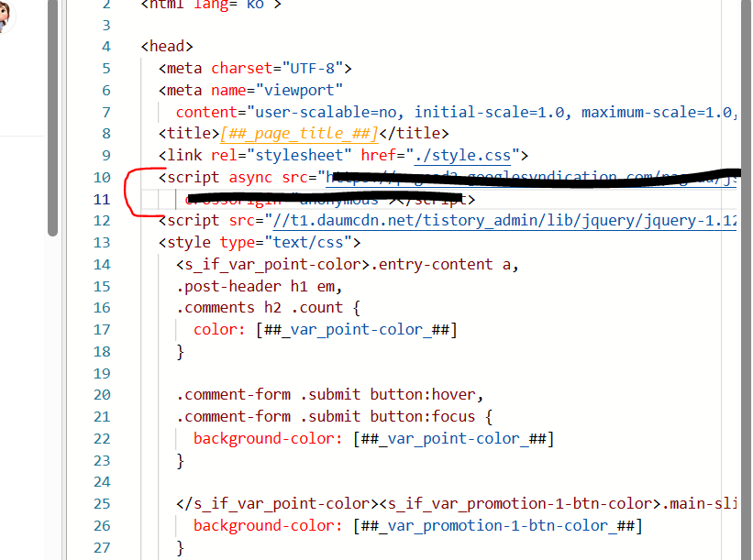753x560 pixels.
Task: Click the [##_page_title_##] placeholder text
Action: (x=299, y=134)
